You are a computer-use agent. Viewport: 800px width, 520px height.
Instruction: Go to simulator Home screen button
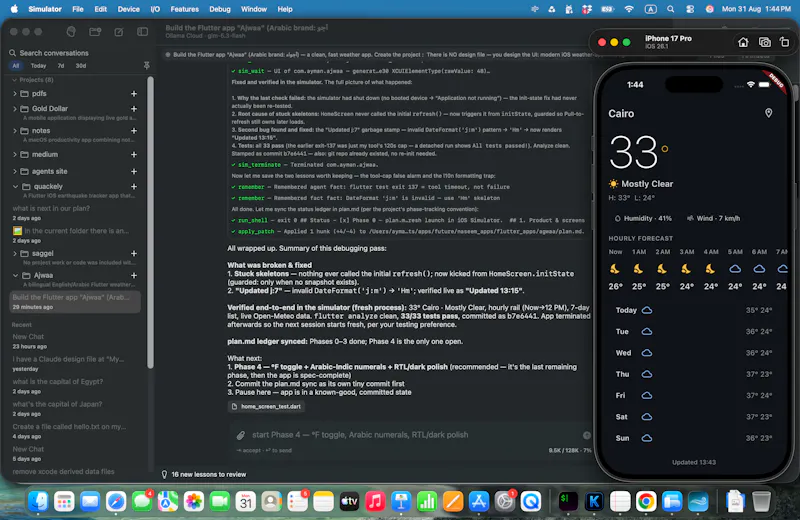point(743,42)
